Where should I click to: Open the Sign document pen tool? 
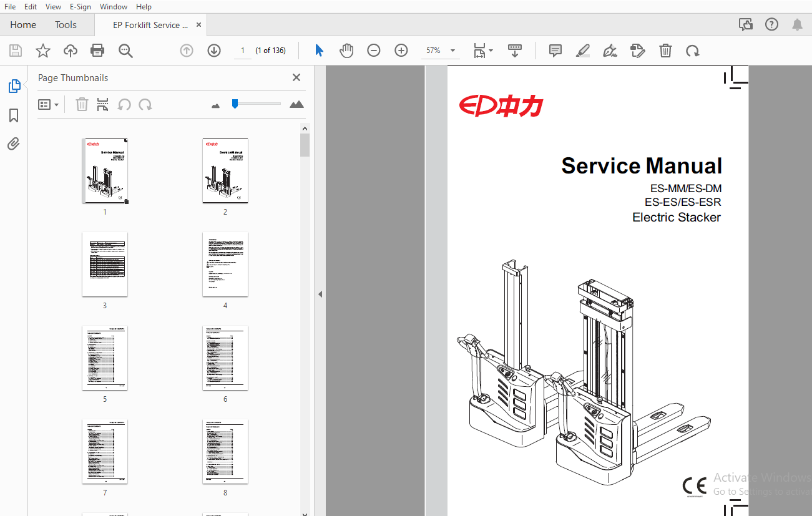tap(610, 51)
